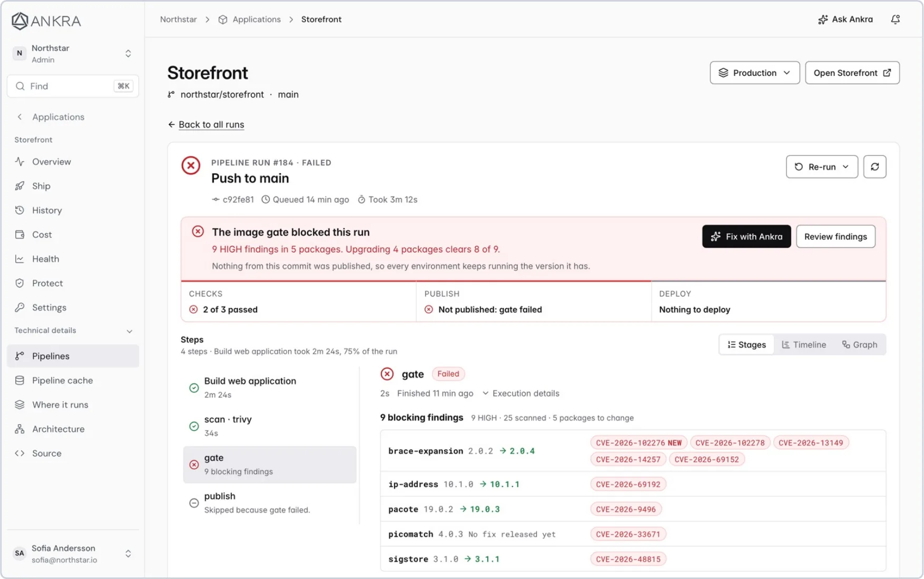Click CVE-2026-33671 tag
The width and height of the screenshot is (924, 579).
pyautogui.click(x=628, y=534)
